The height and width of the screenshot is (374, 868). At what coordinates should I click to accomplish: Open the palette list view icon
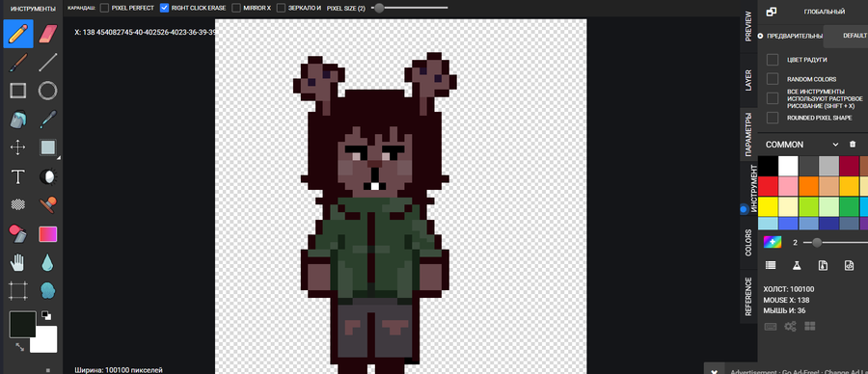coord(771,266)
